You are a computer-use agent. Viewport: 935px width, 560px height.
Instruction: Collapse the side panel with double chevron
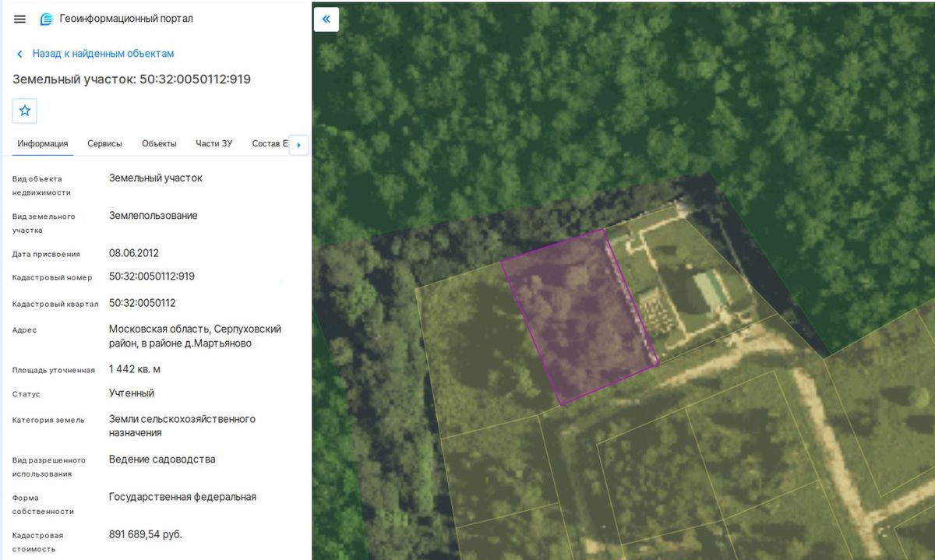326,19
